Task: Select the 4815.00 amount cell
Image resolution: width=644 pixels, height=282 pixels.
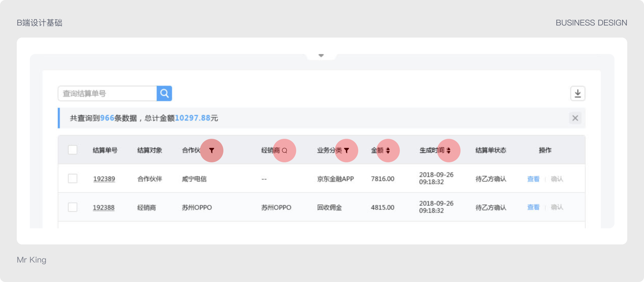Action: (x=383, y=208)
